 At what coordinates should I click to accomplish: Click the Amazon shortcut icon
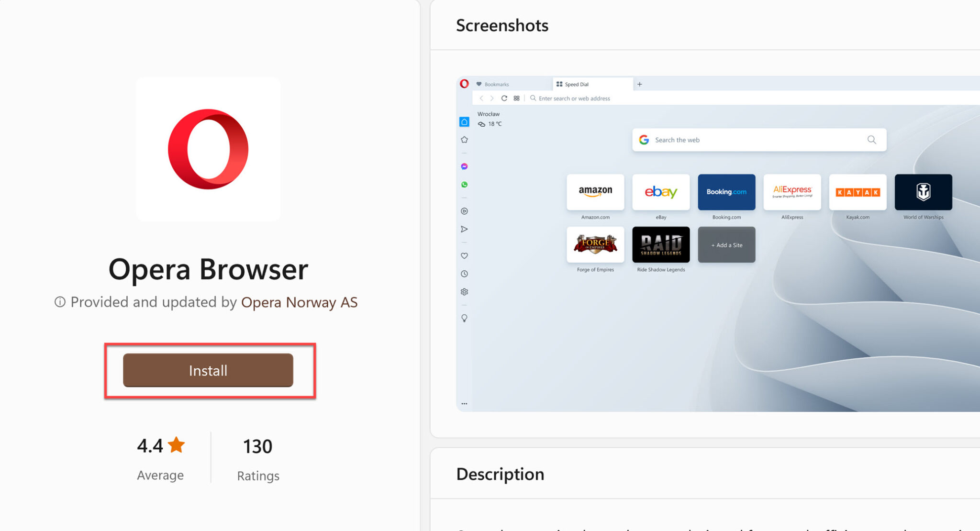click(596, 192)
